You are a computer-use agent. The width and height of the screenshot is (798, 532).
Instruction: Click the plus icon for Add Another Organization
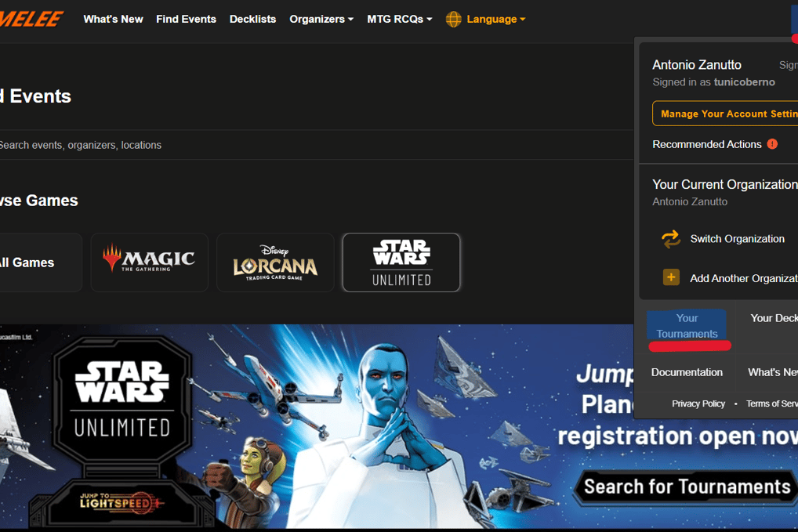click(671, 277)
